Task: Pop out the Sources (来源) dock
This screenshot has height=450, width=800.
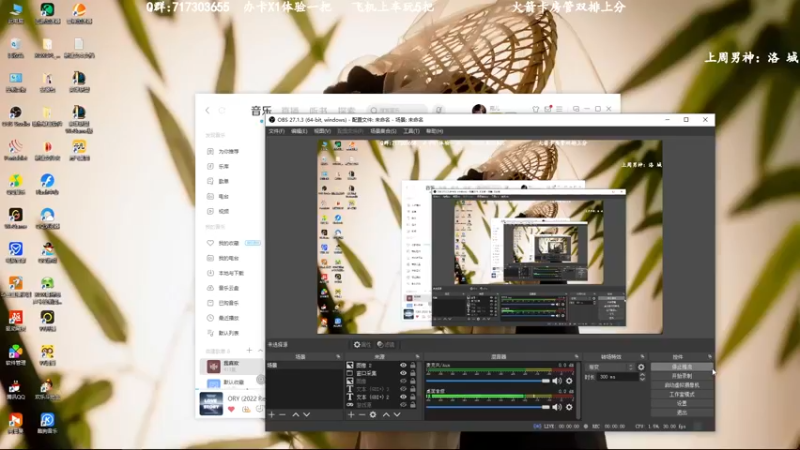Action: pyautogui.click(x=417, y=357)
